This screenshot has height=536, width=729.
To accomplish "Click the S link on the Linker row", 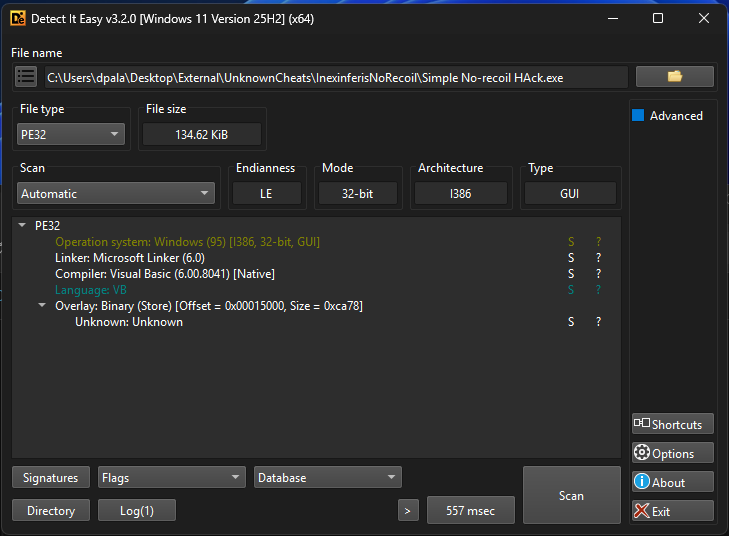I will [x=571, y=258].
